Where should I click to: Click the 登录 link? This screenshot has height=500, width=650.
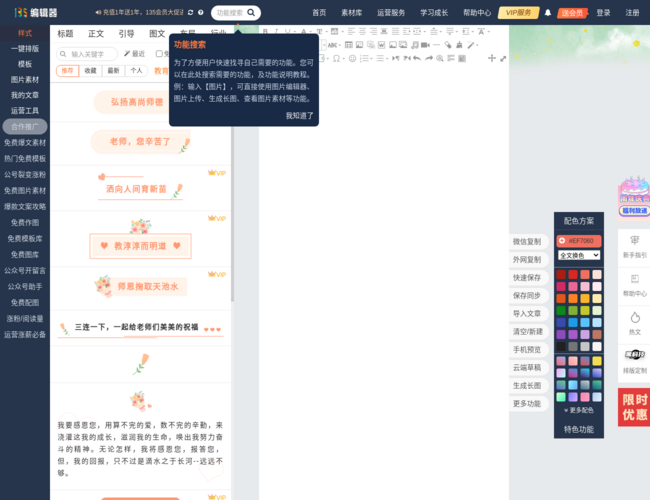(x=603, y=13)
